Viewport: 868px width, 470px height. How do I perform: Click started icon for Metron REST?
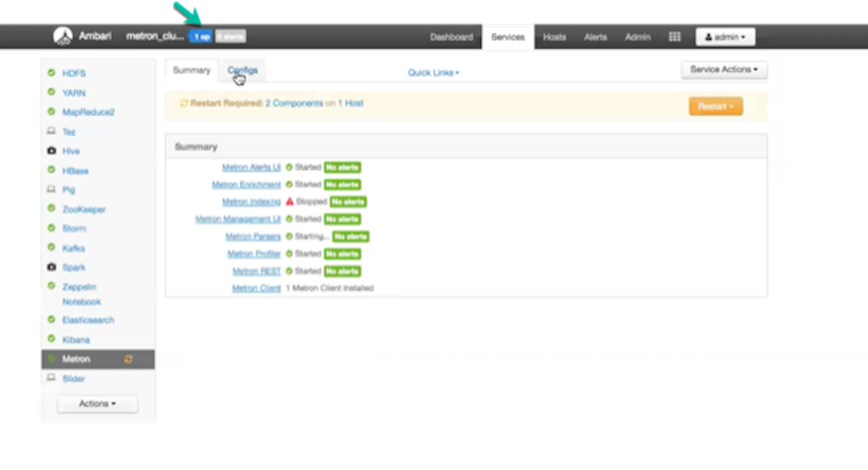pos(289,271)
